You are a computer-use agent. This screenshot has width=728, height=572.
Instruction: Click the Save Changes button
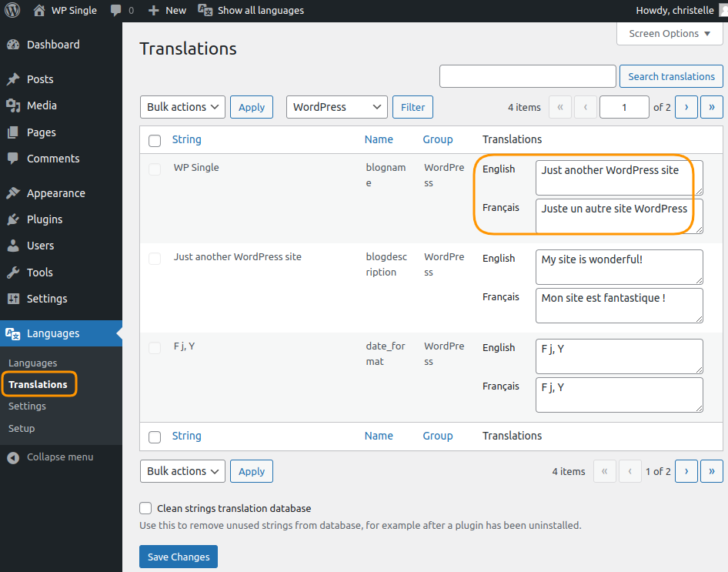[x=179, y=557]
